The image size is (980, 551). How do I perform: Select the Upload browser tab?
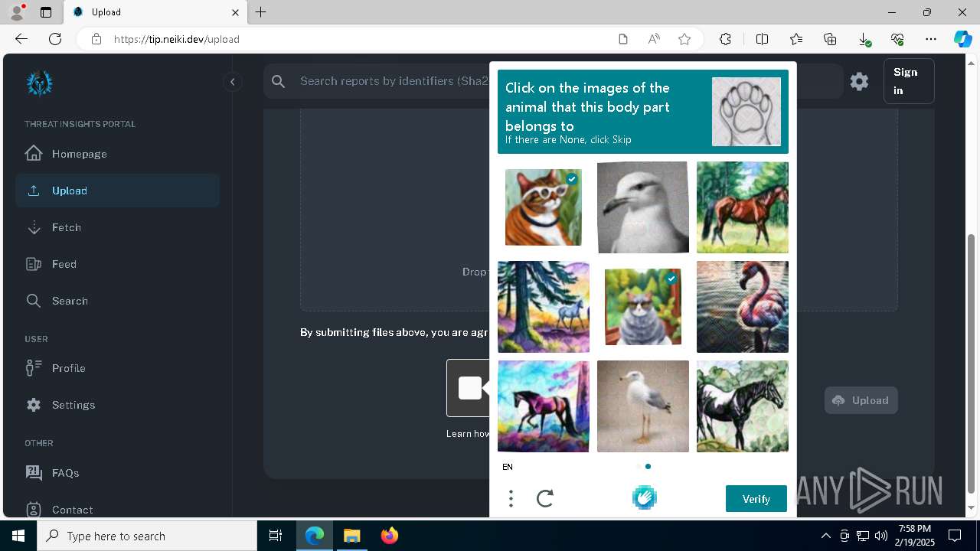155,12
